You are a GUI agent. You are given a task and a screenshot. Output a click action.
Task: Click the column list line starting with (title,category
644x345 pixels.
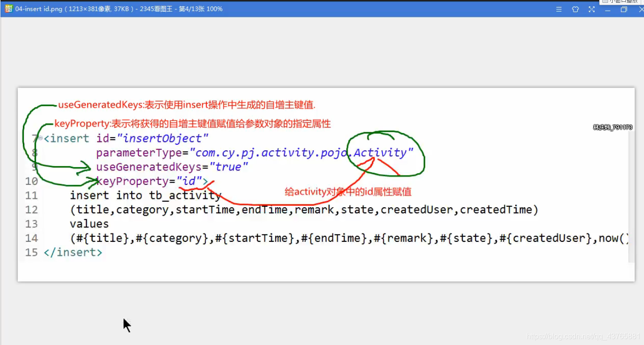304,210
